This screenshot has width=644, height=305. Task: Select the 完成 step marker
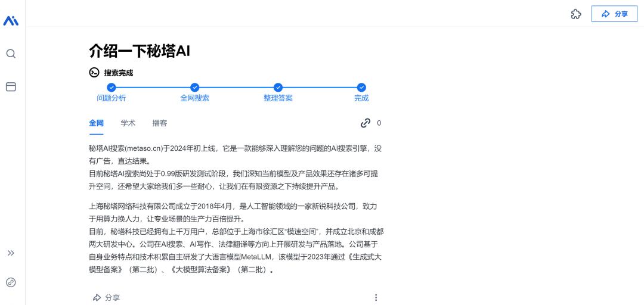coord(361,88)
